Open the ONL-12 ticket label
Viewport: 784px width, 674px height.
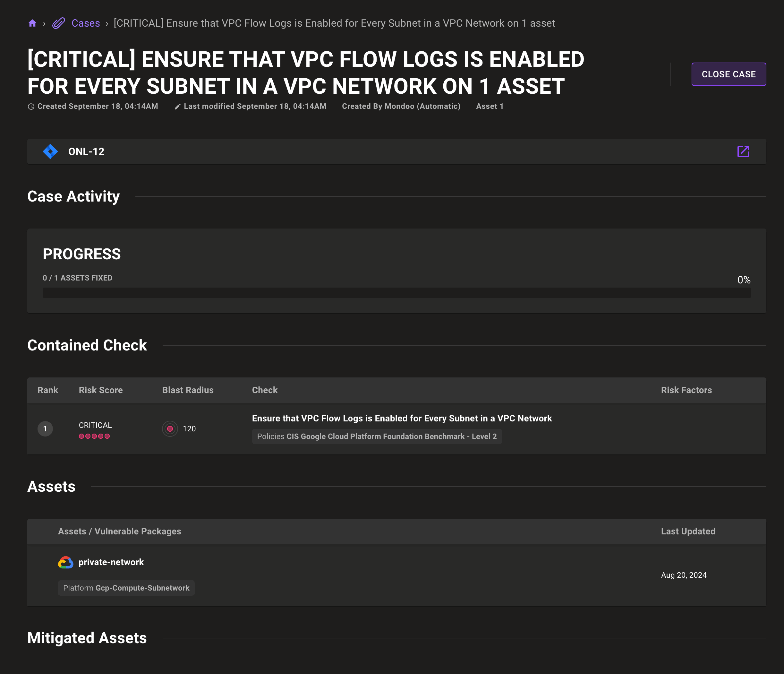tap(86, 151)
